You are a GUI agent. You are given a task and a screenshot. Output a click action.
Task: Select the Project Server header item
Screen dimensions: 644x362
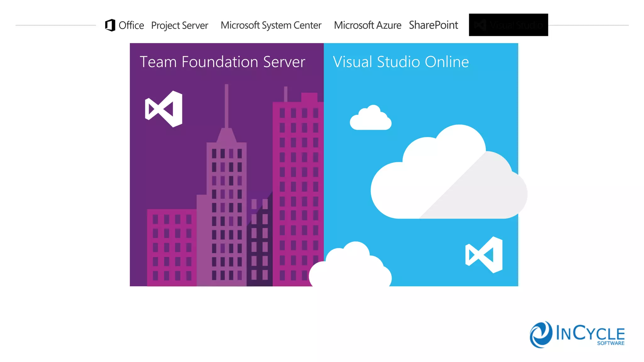point(180,25)
